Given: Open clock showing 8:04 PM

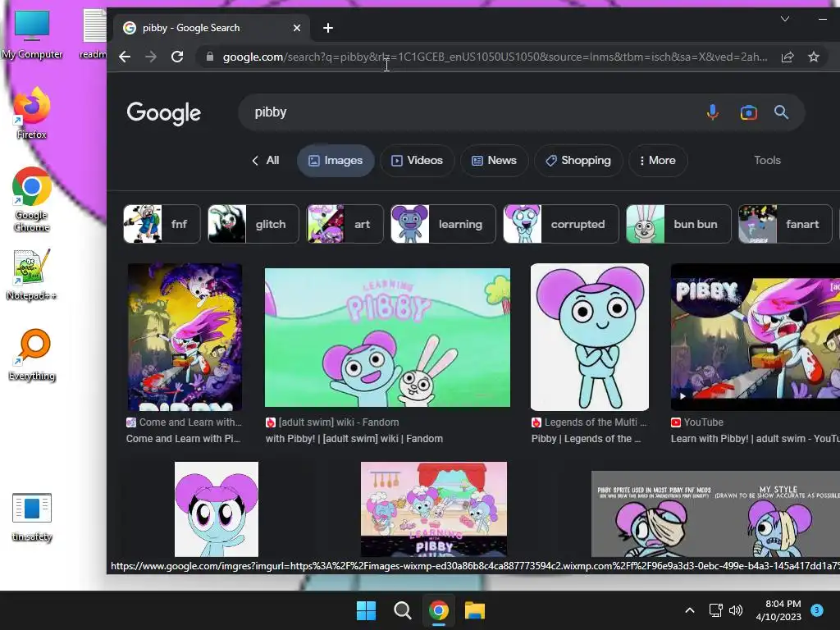Looking at the screenshot, I should [x=778, y=610].
